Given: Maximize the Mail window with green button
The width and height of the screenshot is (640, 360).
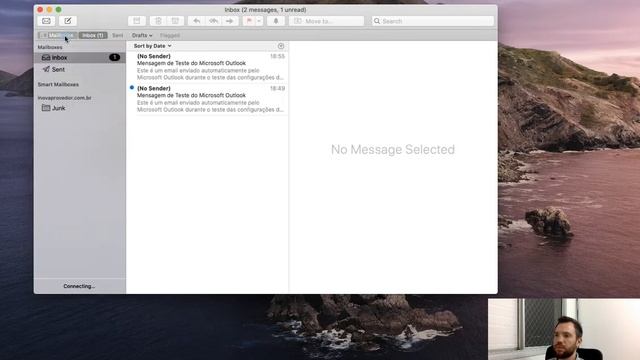Looking at the screenshot, I should click(x=59, y=9).
